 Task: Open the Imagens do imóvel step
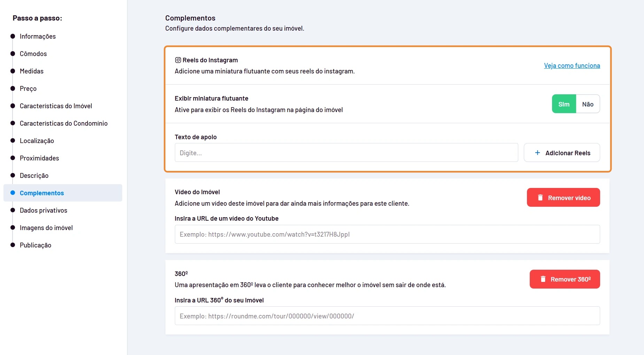(x=46, y=228)
